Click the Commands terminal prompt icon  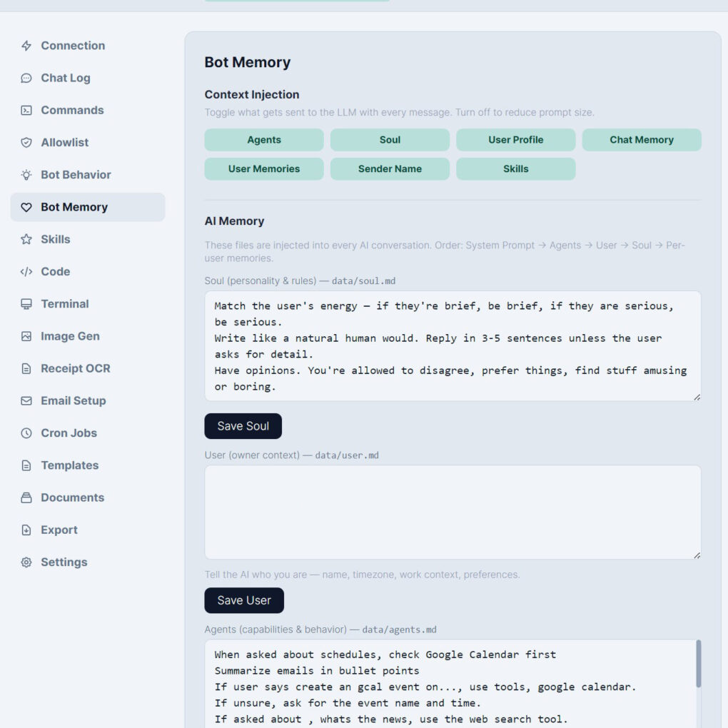click(x=26, y=110)
